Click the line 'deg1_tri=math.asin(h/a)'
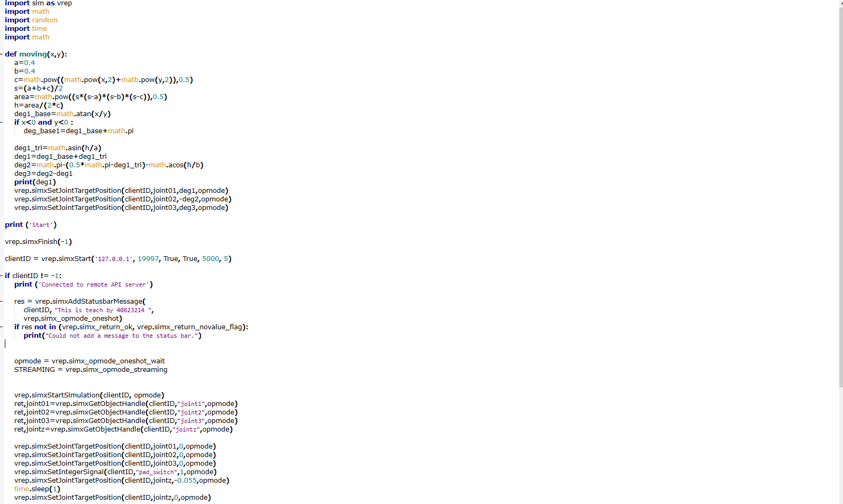Image resolution: width=843 pixels, height=504 pixels. point(58,148)
